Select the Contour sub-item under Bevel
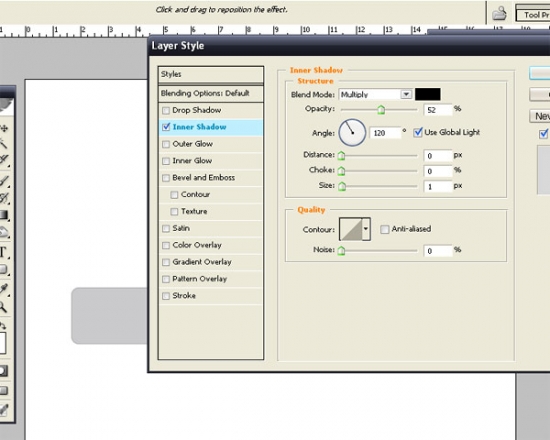This screenshot has width=550, height=440. pyautogui.click(x=195, y=194)
